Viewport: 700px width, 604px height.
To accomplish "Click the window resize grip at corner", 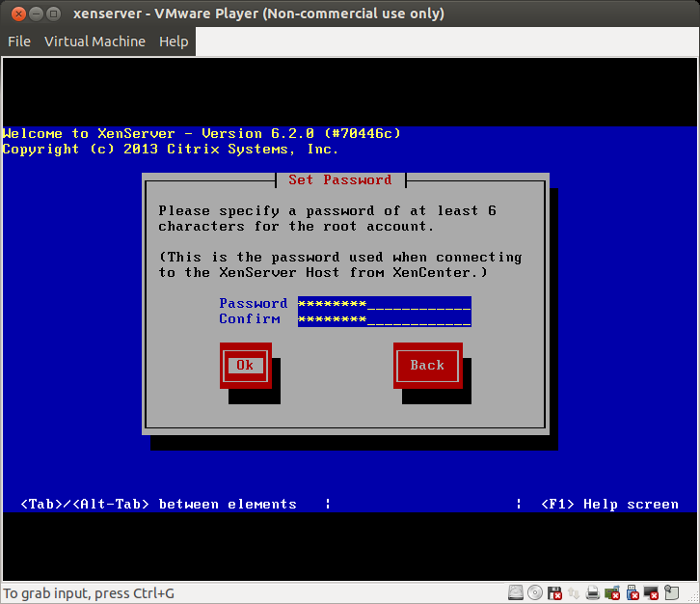I will [693, 597].
